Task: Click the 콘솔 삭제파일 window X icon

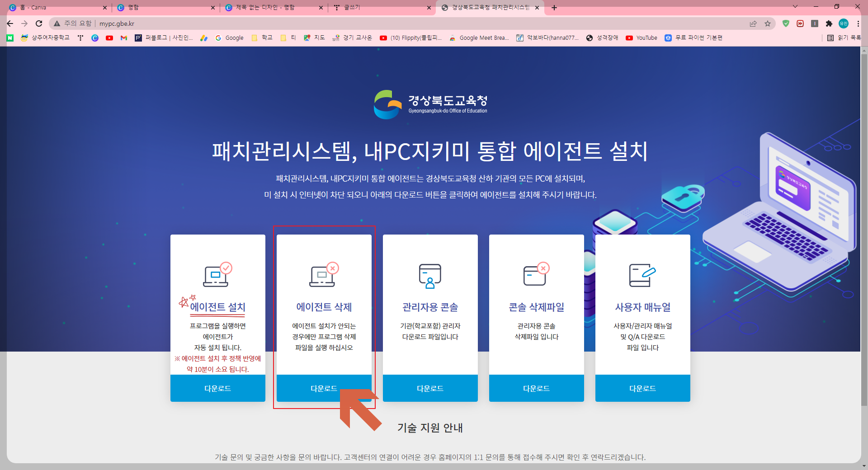Action: pos(536,274)
